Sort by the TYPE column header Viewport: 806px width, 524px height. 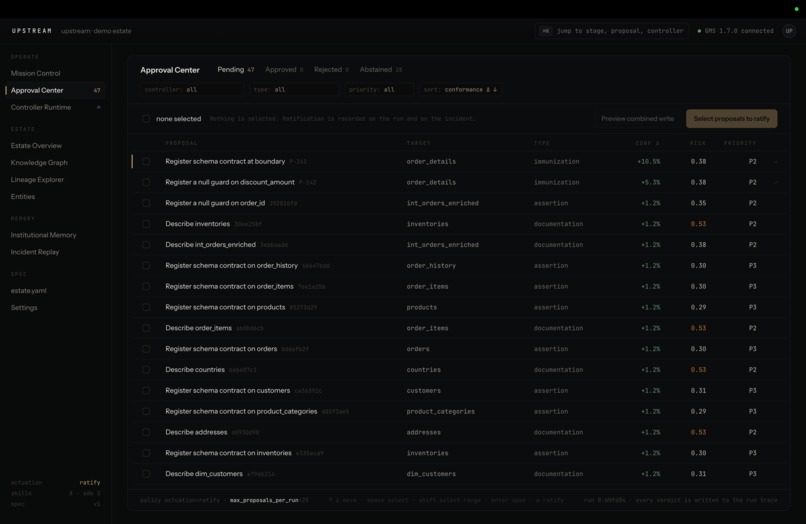pos(541,143)
